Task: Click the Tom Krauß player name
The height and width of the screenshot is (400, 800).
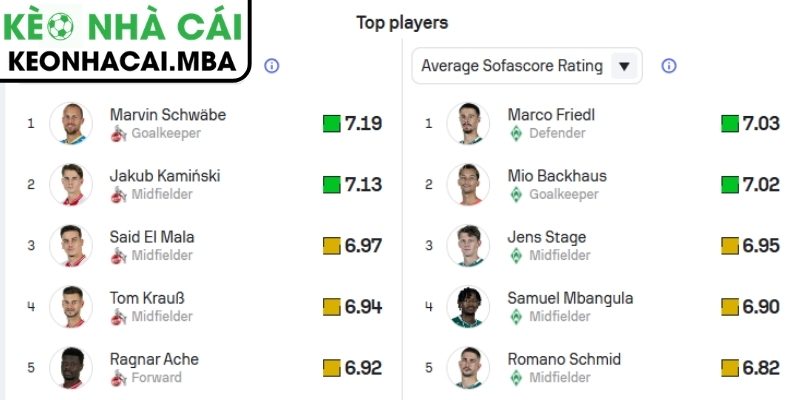Action: [151, 298]
